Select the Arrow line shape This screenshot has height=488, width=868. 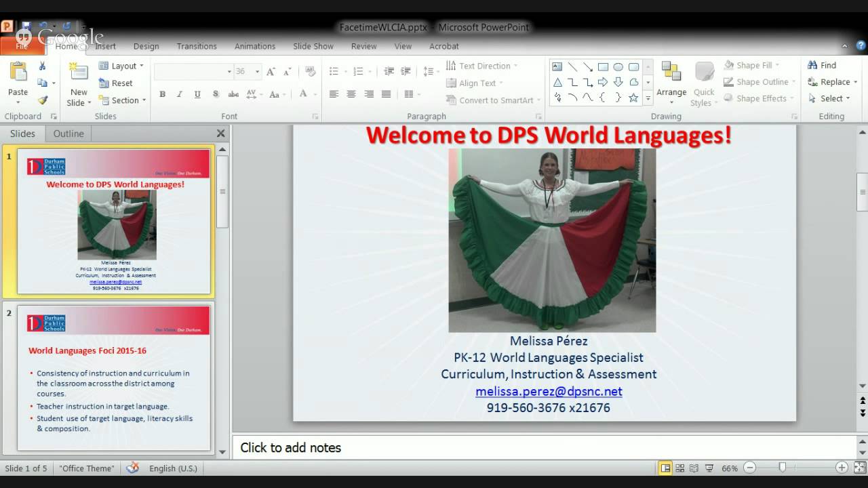(588, 67)
